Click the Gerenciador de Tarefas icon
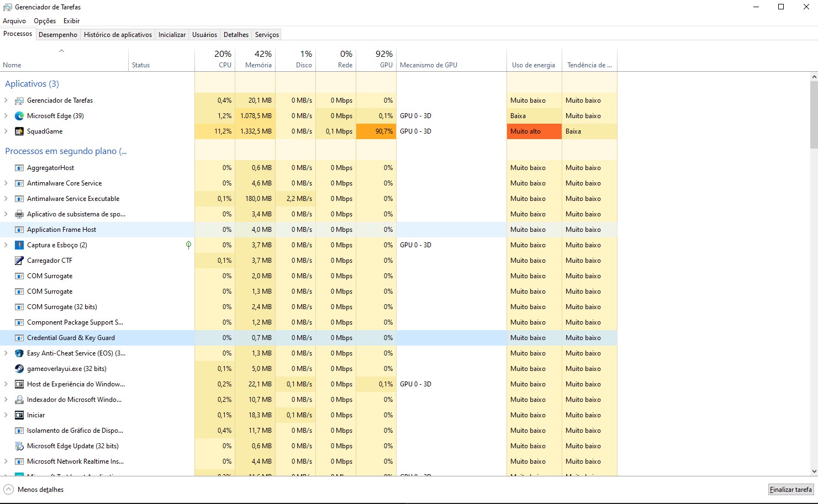 click(x=18, y=100)
